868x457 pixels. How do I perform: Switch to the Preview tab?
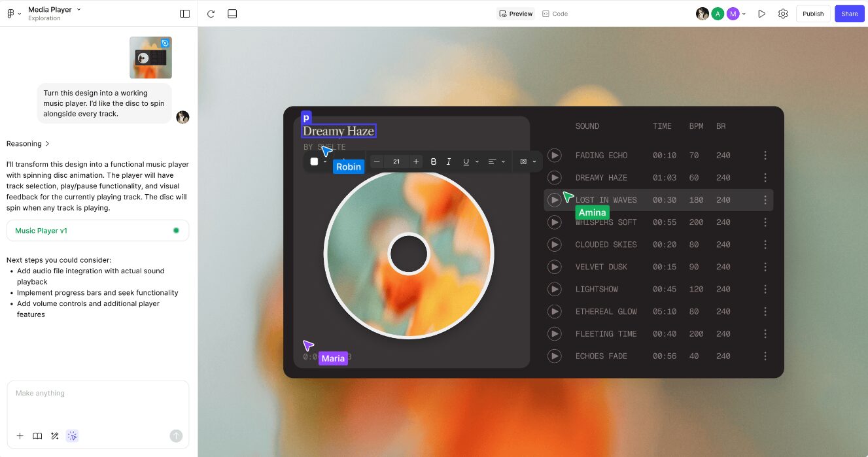pos(515,14)
